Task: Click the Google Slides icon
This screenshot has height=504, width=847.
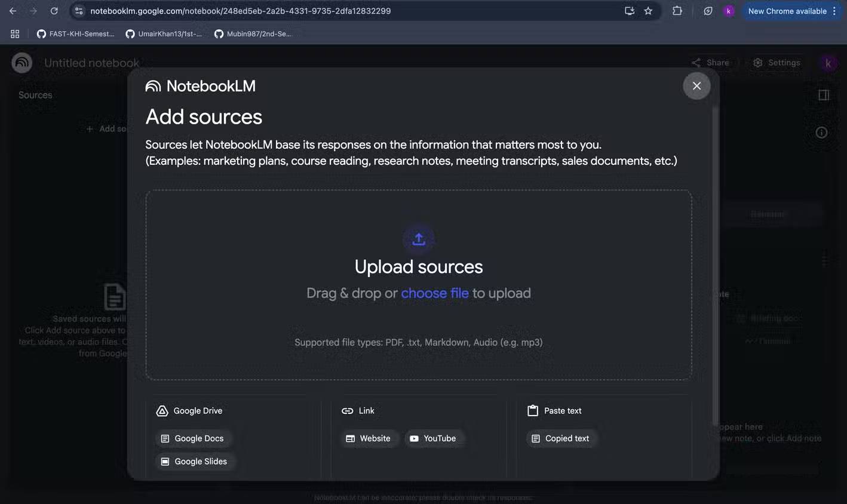Action: tap(165, 462)
